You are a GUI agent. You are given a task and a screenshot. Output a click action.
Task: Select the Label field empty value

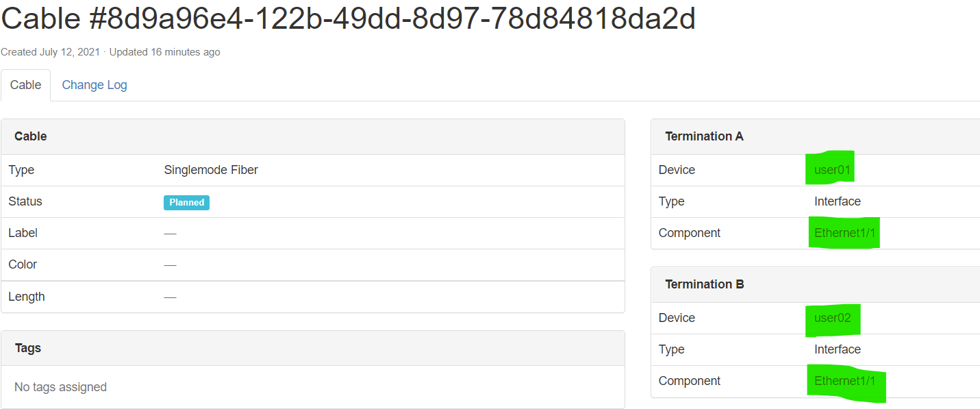(x=170, y=233)
